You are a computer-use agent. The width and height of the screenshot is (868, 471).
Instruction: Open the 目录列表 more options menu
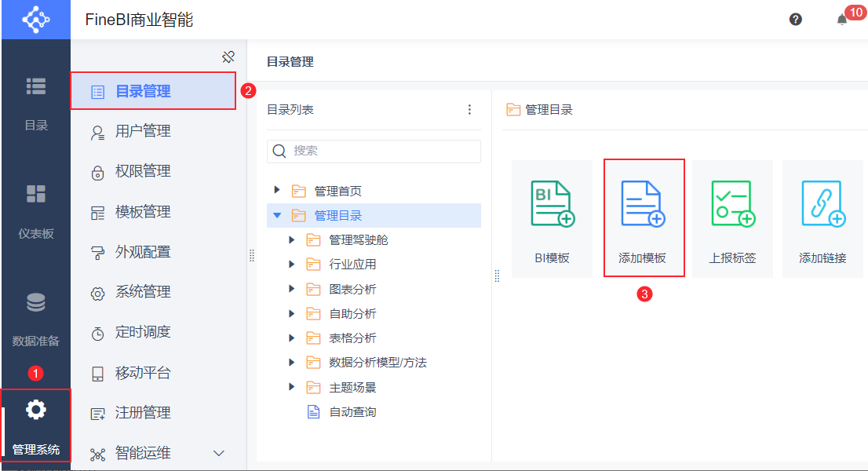click(x=470, y=110)
